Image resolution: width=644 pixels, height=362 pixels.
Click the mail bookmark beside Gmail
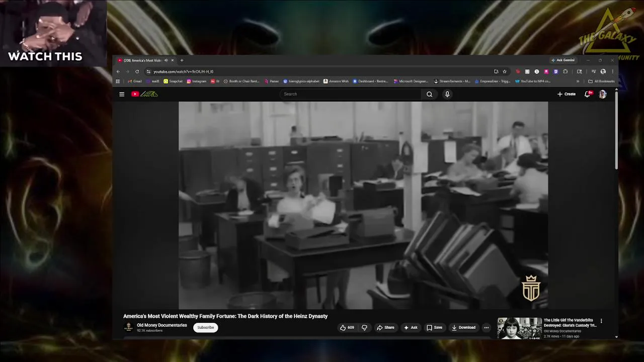click(153, 81)
